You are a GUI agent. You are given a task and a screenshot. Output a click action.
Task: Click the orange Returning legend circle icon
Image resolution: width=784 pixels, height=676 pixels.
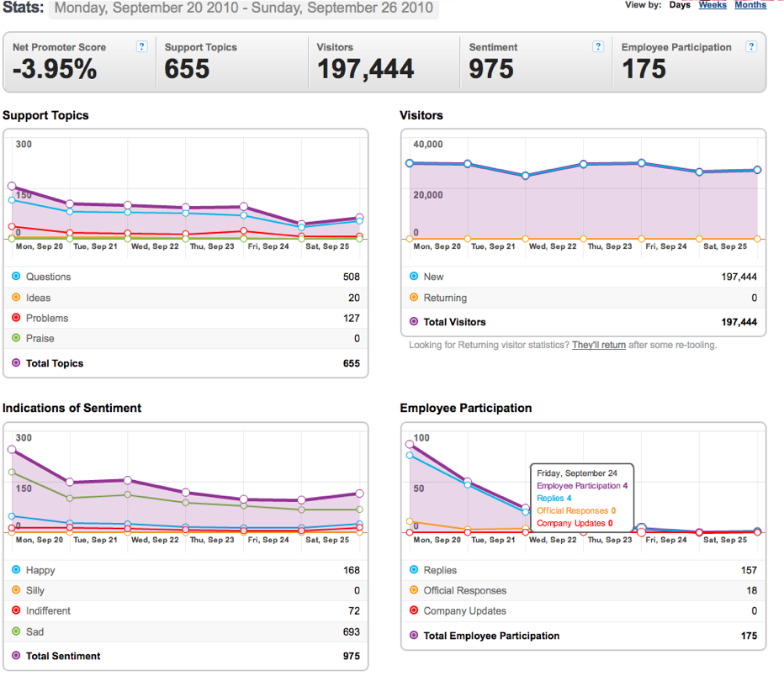[x=414, y=297]
